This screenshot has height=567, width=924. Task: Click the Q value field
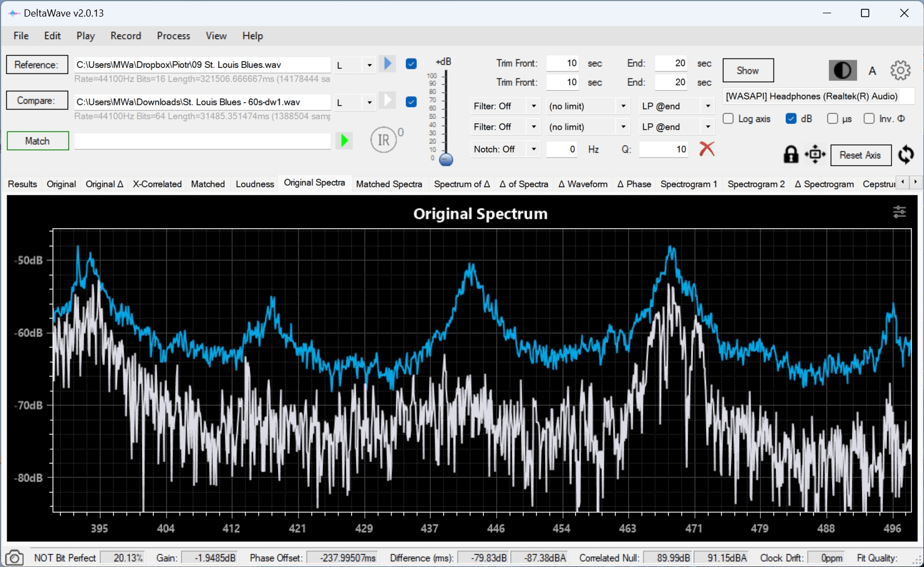(664, 149)
